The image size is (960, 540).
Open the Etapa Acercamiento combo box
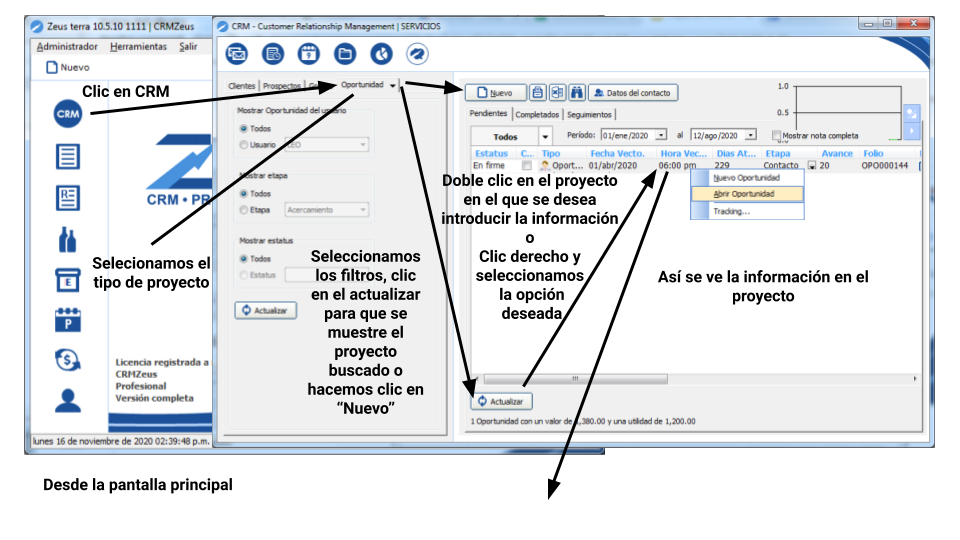tap(327, 210)
